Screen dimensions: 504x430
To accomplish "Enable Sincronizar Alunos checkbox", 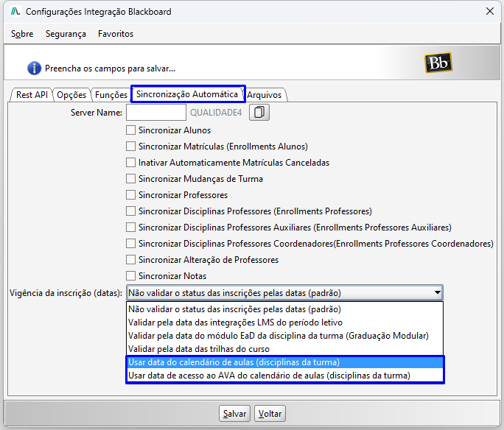I will [130, 130].
